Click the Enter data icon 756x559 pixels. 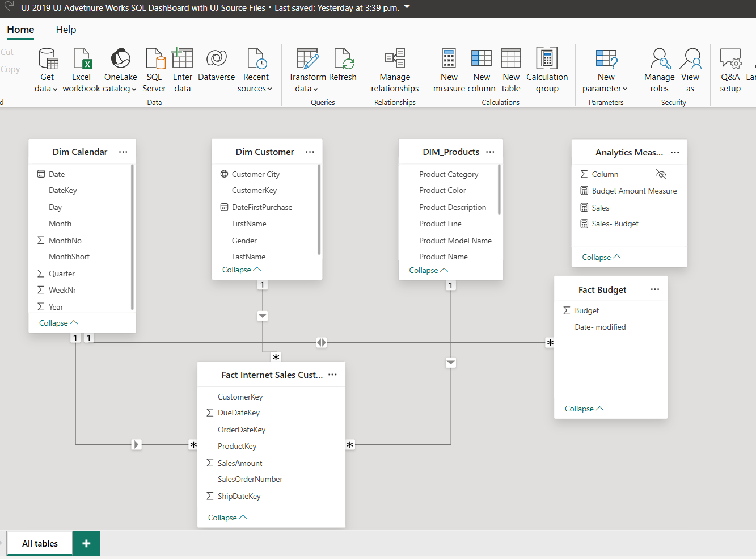(183, 58)
